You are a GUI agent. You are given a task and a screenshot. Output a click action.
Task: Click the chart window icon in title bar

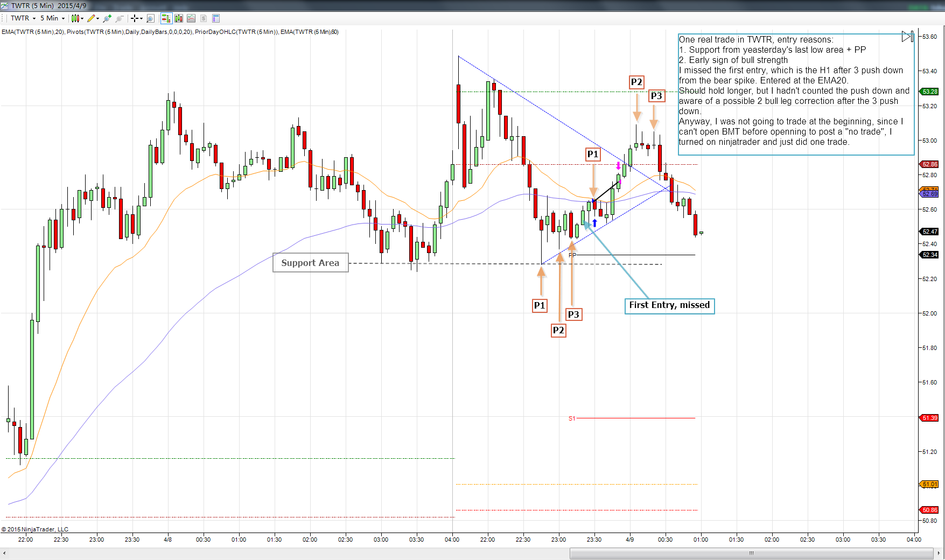pyautogui.click(x=4, y=5)
